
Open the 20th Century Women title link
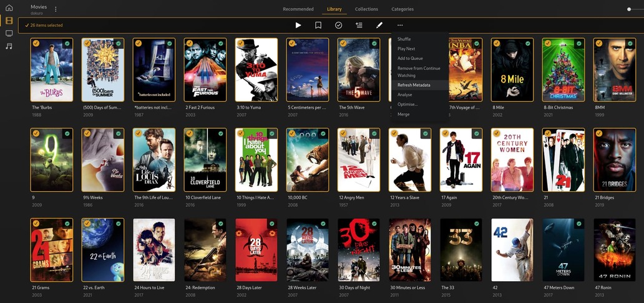(510, 198)
